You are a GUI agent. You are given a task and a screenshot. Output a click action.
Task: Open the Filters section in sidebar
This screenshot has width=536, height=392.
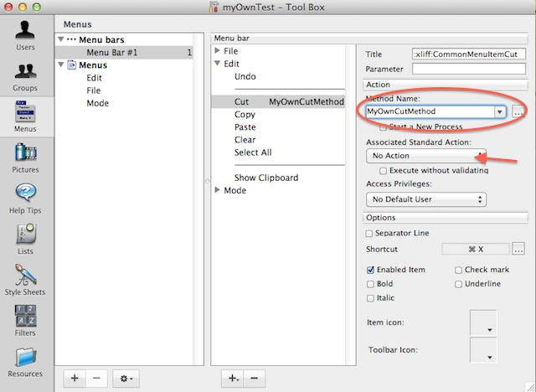tap(25, 319)
